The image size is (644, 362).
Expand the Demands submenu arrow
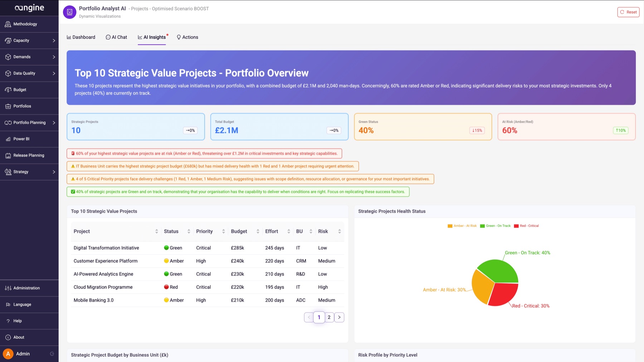pyautogui.click(x=54, y=57)
